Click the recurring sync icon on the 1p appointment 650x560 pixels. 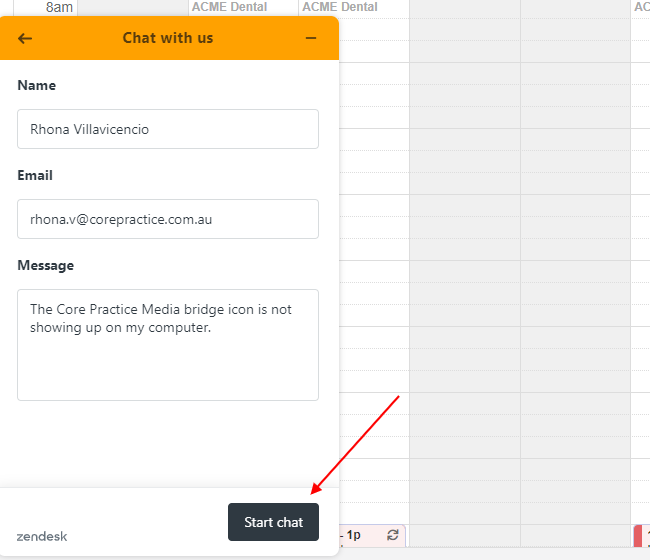coord(393,535)
